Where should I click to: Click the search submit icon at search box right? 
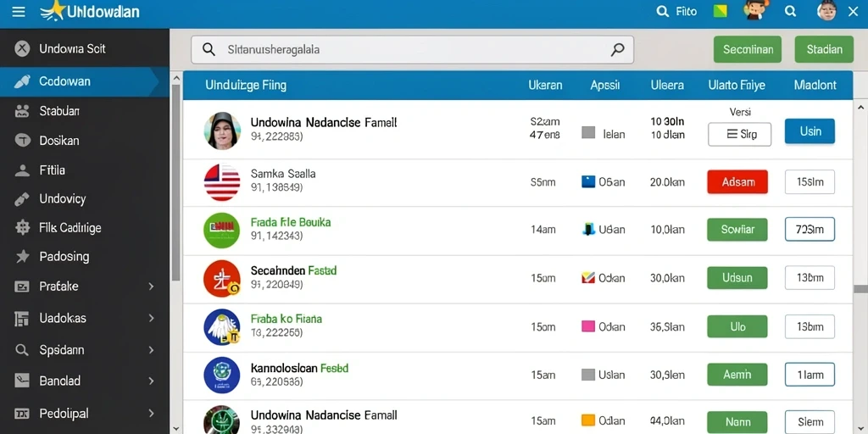point(617,49)
